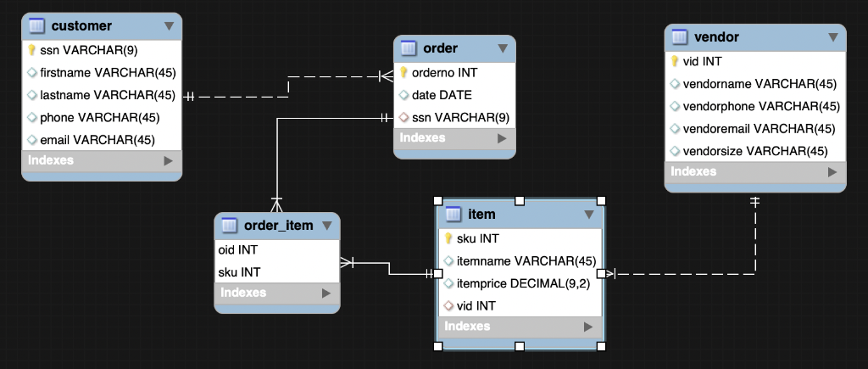Click the foreign key icon beside ssn in order
868x369 pixels.
tap(403, 117)
